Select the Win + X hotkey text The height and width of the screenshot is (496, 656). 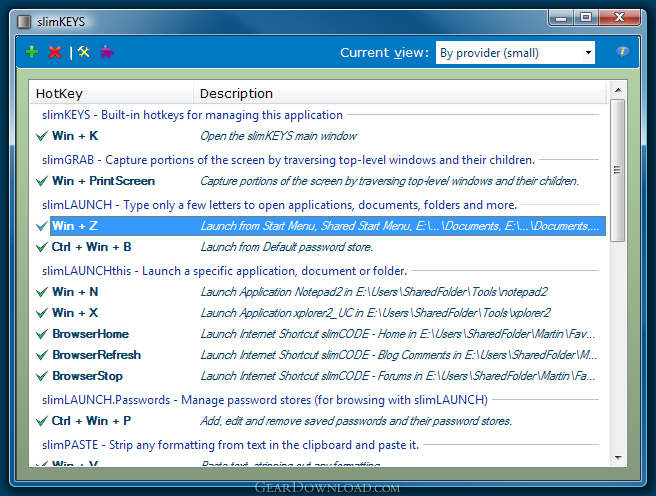point(75,313)
